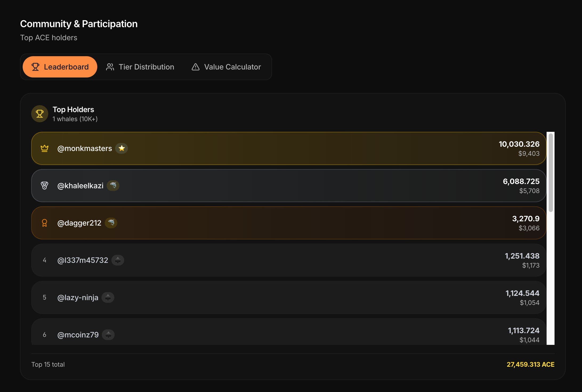Switch to the Leaderboard tab
This screenshot has height=392, width=582.
60,67
